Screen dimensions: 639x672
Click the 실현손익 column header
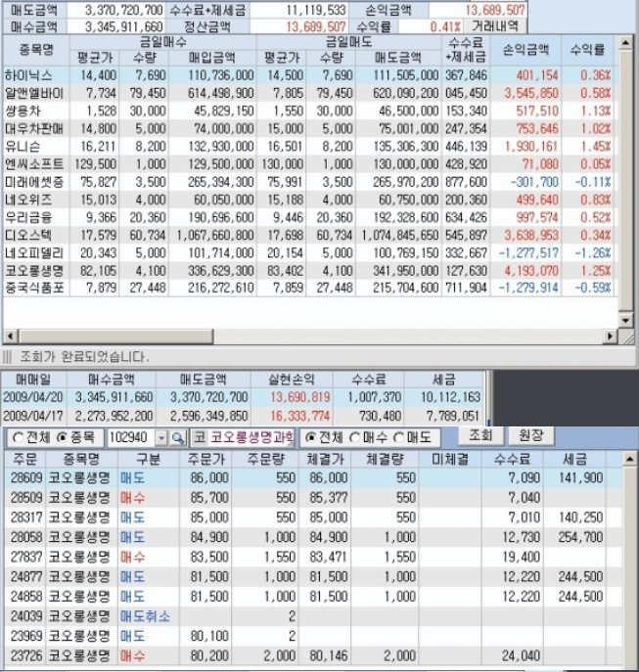tap(292, 380)
